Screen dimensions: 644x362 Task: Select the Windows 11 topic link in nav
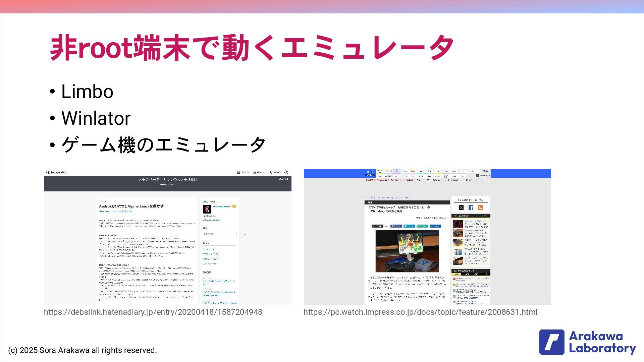coord(382,180)
